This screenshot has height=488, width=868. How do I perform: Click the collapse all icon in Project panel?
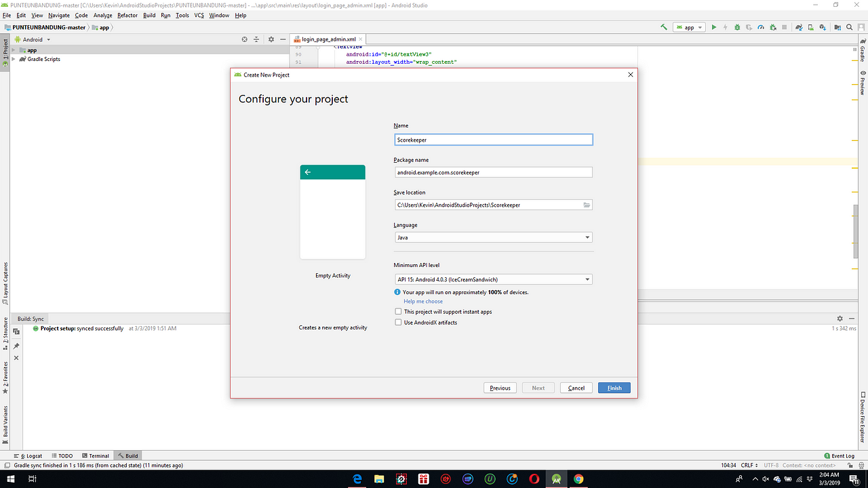click(256, 39)
